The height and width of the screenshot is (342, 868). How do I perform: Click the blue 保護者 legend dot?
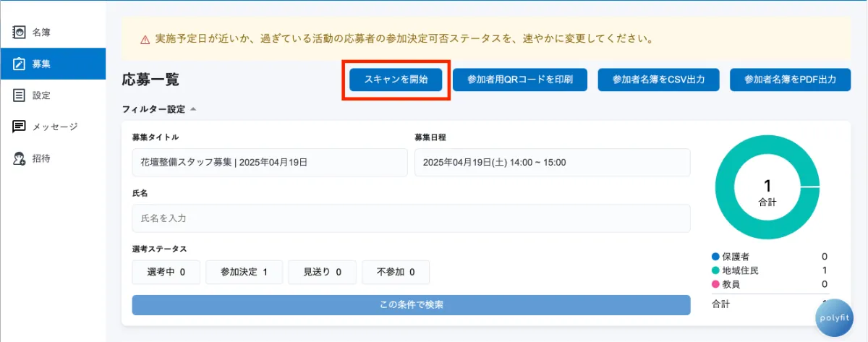(715, 257)
